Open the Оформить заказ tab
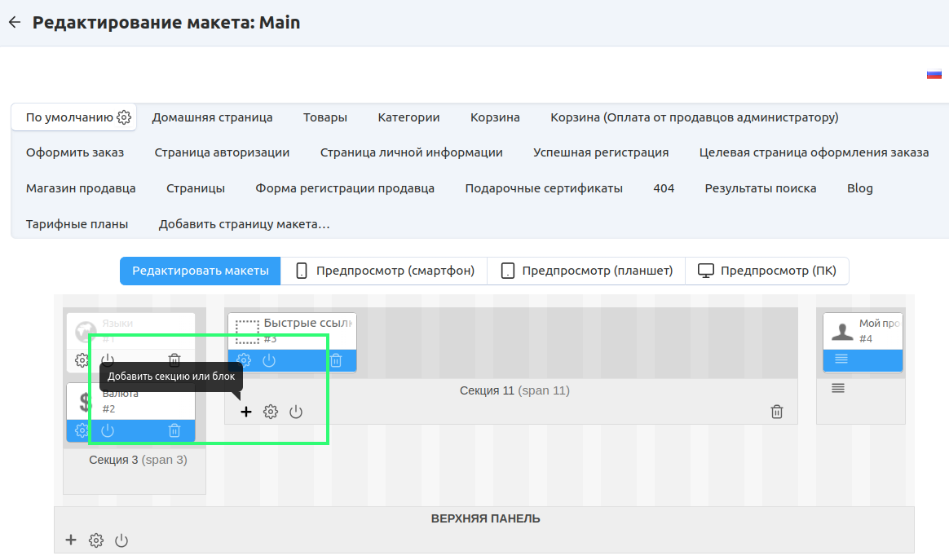 (75, 152)
